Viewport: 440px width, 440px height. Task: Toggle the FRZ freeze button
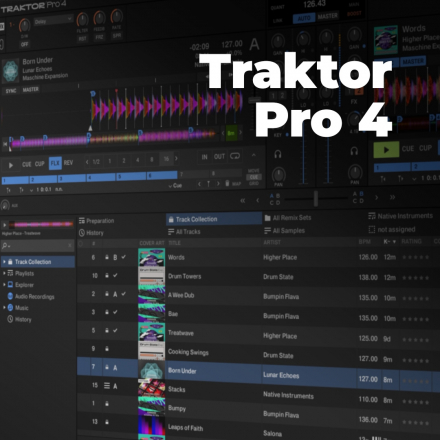[99, 37]
